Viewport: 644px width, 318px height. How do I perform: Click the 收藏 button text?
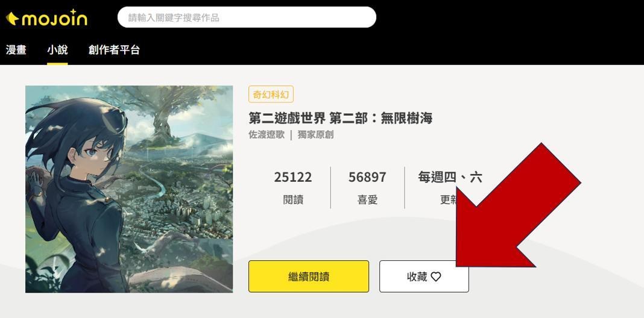pyautogui.click(x=417, y=277)
